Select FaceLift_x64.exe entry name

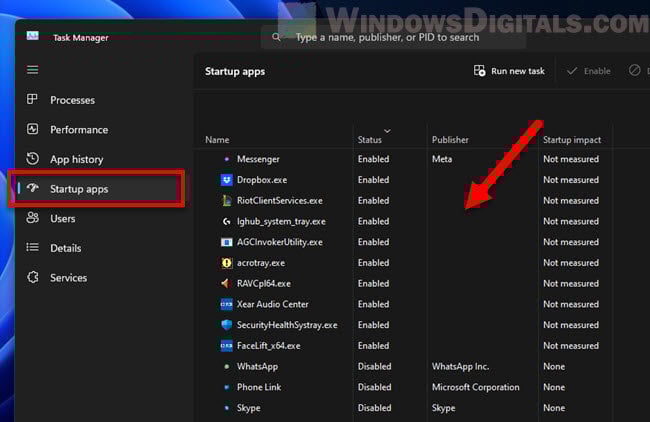pos(269,346)
